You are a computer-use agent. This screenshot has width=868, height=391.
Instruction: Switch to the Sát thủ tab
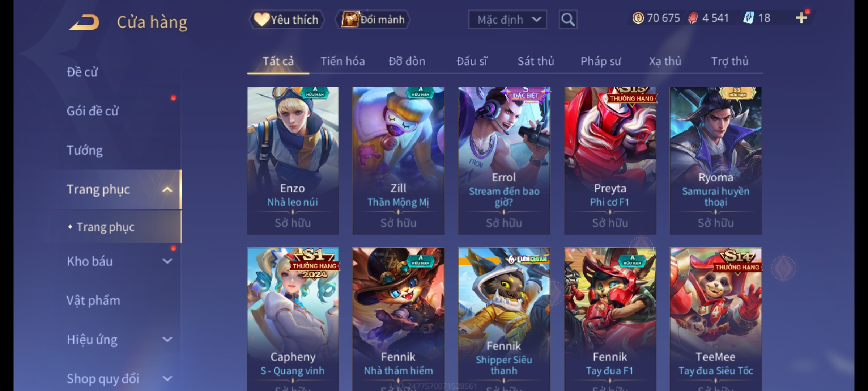click(x=536, y=61)
